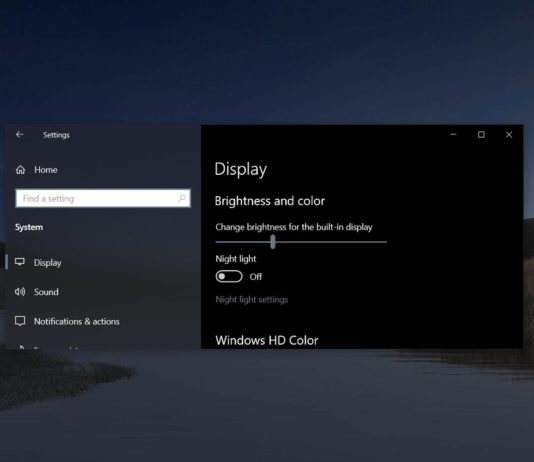Click the Windows HD Color heading

pyautogui.click(x=267, y=340)
